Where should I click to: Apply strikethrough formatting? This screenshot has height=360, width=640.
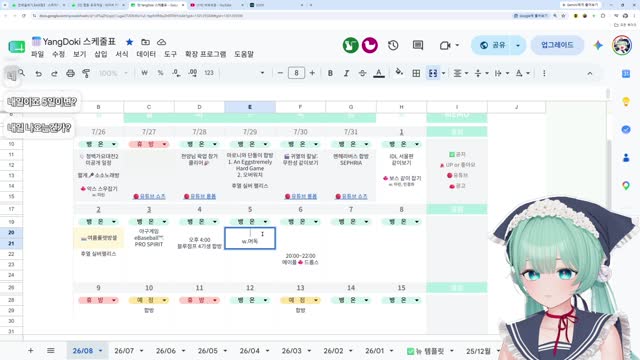(362, 73)
